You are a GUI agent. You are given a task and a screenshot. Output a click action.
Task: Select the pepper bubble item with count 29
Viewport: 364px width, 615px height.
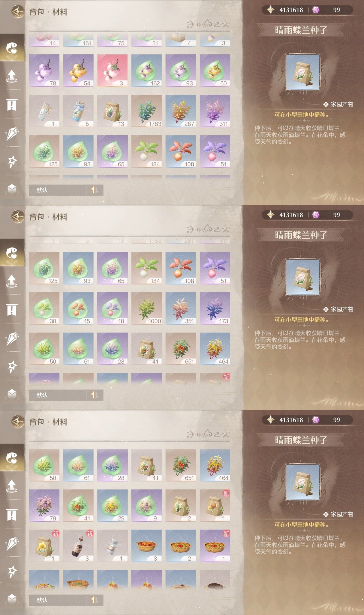(x=112, y=506)
